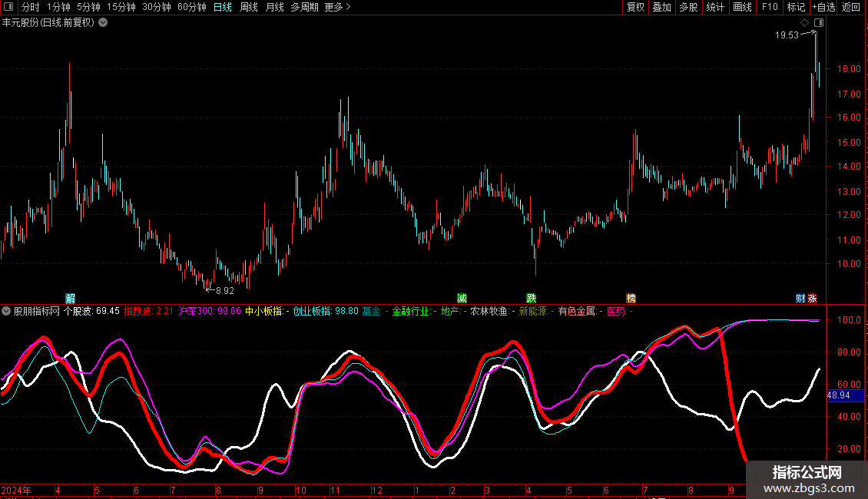868x499 pixels.
Task: Click the 榜 event marker icon
Action: pos(631,298)
